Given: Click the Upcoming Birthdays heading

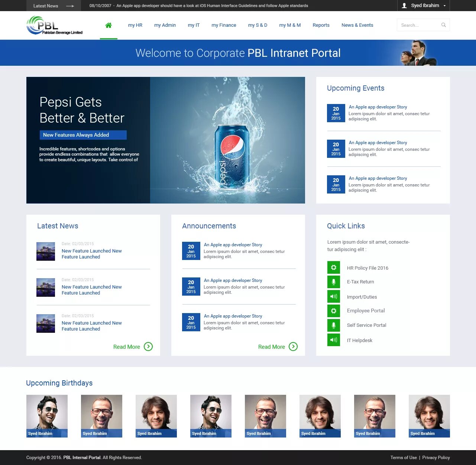Looking at the screenshot, I should click(59, 383).
